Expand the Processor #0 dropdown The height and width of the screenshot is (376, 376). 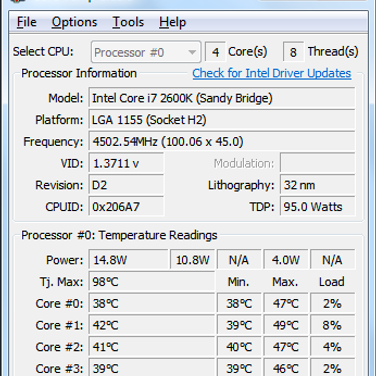pos(146,52)
